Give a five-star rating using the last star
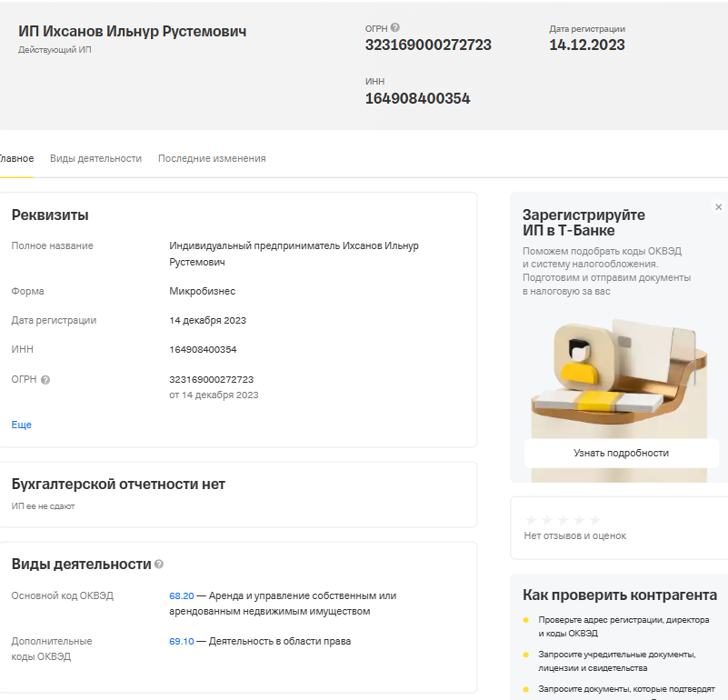Image resolution: width=728 pixels, height=700 pixels. click(594, 520)
